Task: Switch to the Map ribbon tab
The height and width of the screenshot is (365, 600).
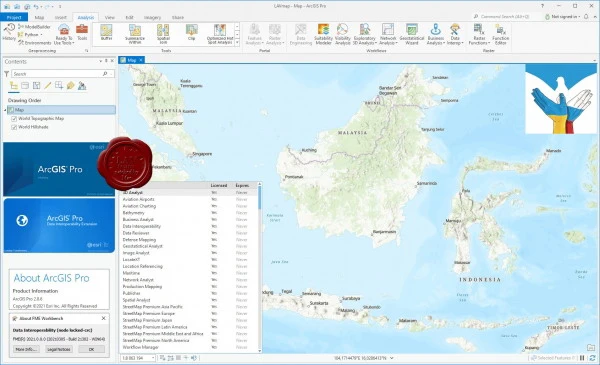Action: pyautogui.click(x=39, y=18)
